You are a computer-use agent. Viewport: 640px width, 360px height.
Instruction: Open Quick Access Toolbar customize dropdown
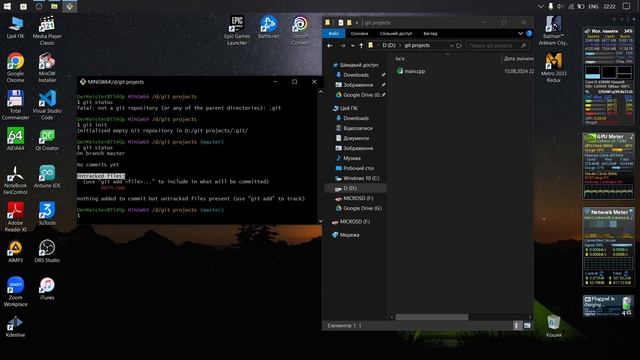(x=357, y=22)
